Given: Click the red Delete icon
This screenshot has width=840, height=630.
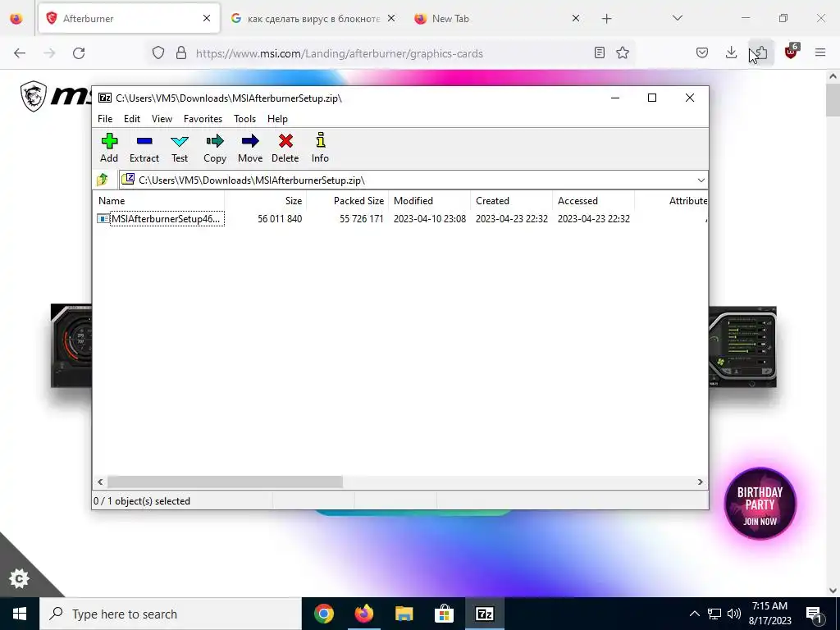Looking at the screenshot, I should click(285, 148).
